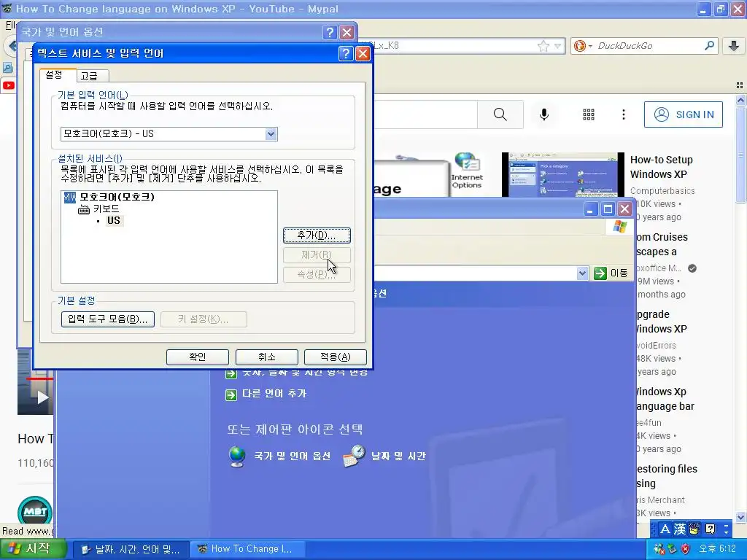The width and height of the screenshot is (747, 560).
Task: Click the YouTube favicon in bookmarks sidebar
Action: [8, 86]
